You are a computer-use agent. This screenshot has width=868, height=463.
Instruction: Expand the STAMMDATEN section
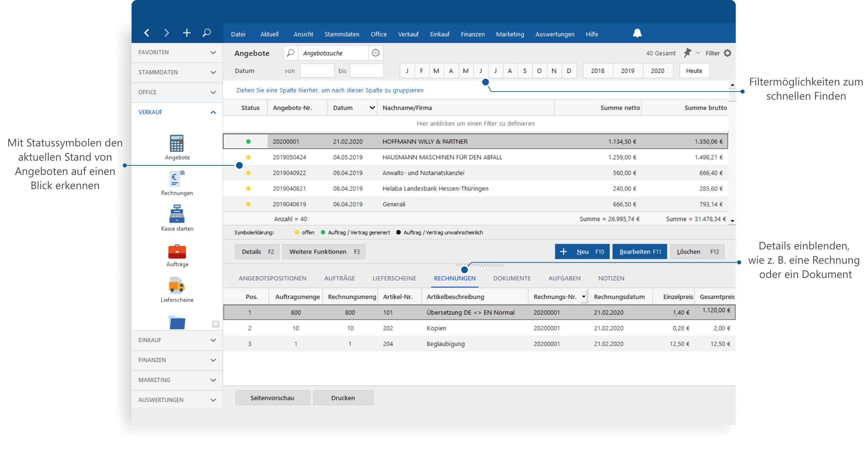point(177,72)
